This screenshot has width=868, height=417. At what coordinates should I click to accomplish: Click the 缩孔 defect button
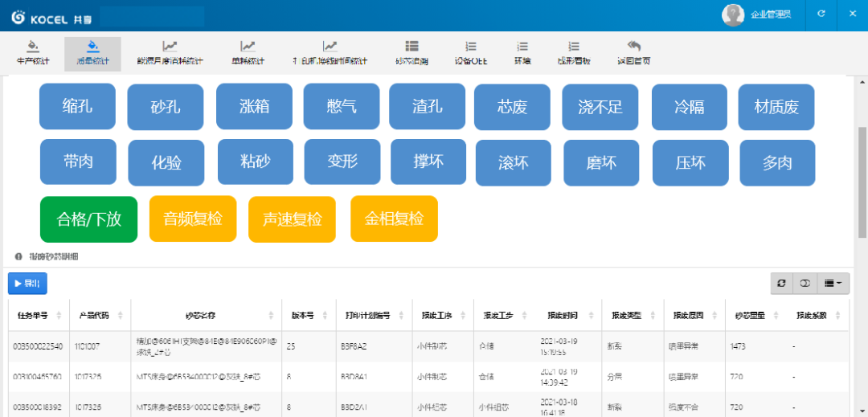[77, 106]
